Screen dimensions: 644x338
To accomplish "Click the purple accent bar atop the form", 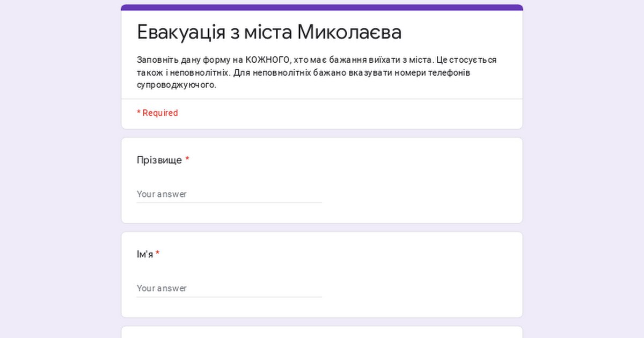I will coord(322,8).
